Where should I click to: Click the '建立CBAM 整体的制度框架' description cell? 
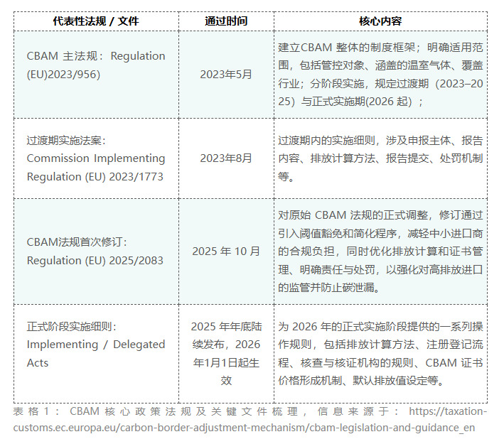pyautogui.click(x=380, y=74)
